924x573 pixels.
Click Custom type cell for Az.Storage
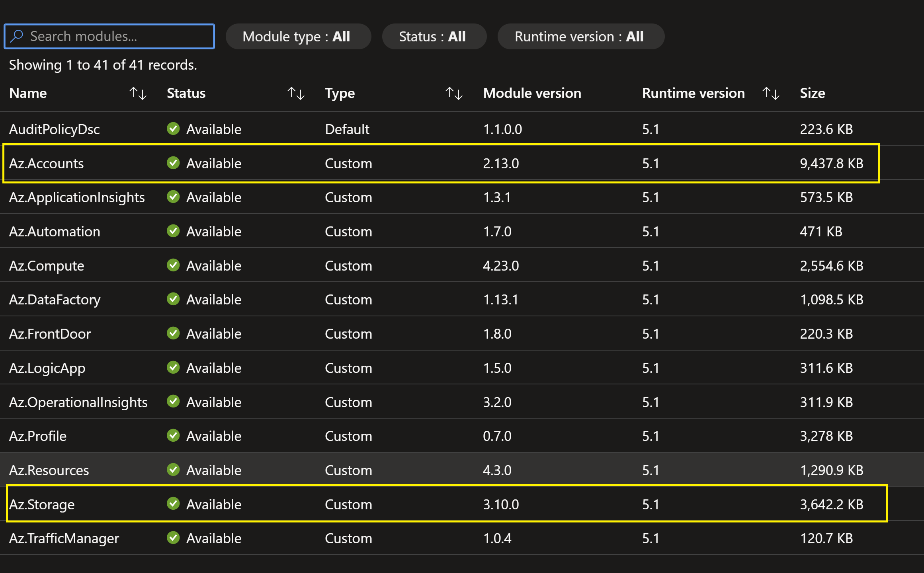point(348,505)
